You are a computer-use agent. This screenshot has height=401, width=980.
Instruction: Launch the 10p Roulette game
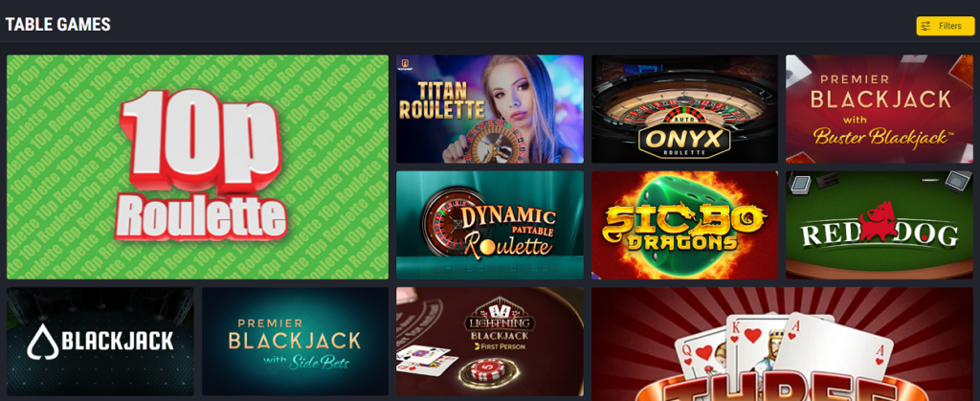click(197, 167)
